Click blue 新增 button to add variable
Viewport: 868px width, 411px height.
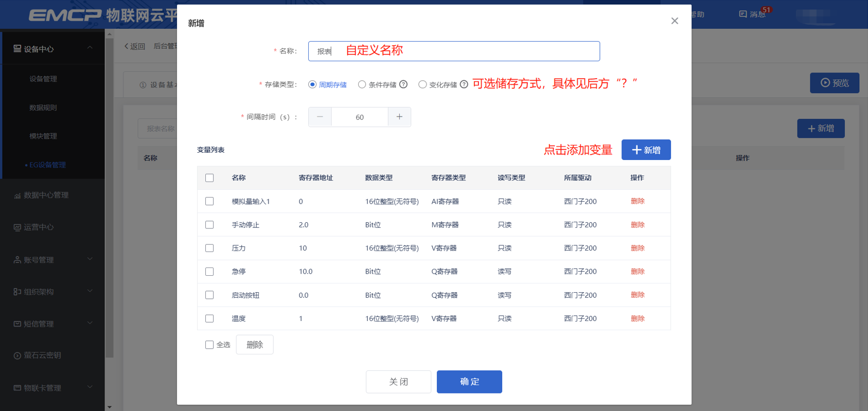point(646,150)
